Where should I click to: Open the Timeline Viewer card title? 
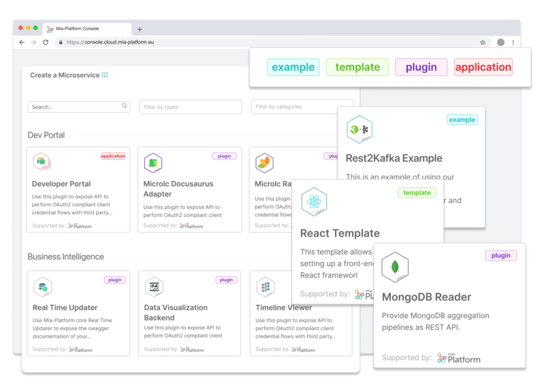tap(284, 308)
